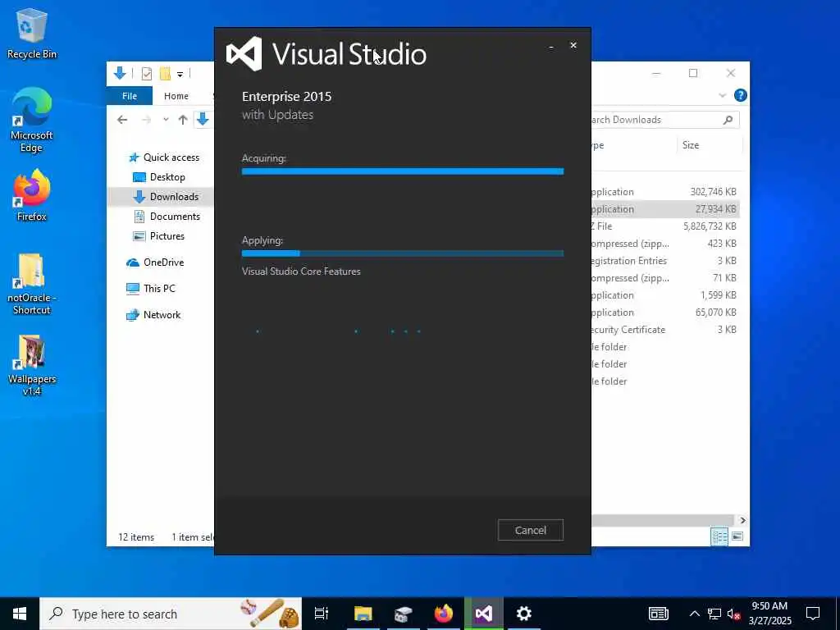Select the Registration Entries file row
Viewport: 840px width, 630px height.
coord(667,260)
